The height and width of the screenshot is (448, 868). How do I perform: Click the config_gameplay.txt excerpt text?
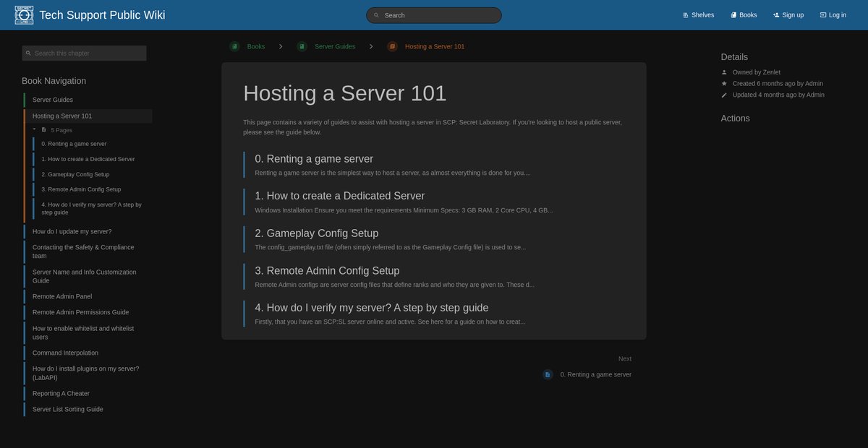[391, 247]
